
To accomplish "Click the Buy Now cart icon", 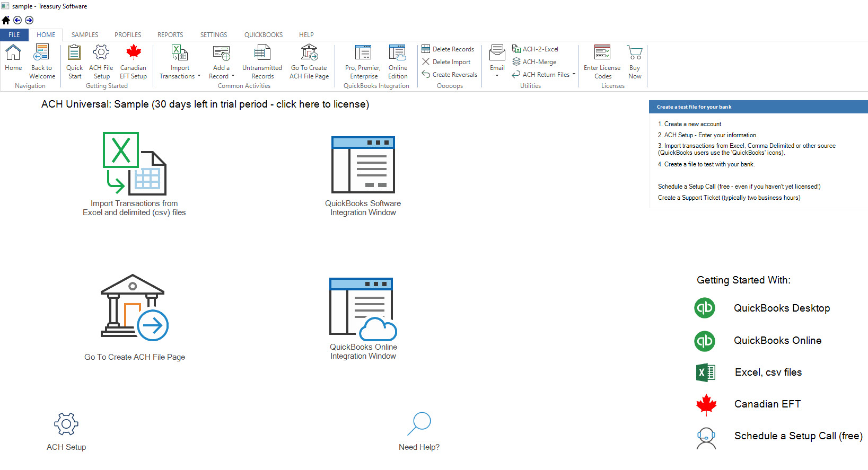I will pos(635,52).
